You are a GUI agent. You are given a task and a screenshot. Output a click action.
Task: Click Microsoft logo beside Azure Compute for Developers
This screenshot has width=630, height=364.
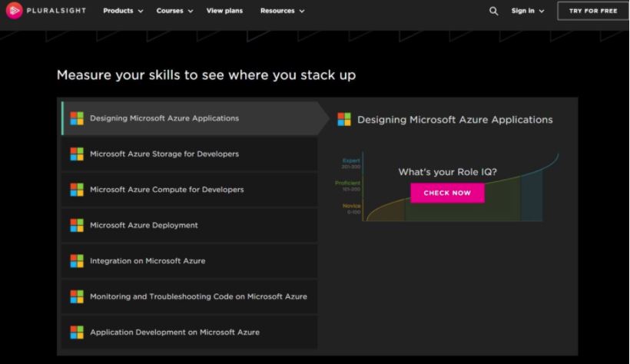click(x=77, y=190)
